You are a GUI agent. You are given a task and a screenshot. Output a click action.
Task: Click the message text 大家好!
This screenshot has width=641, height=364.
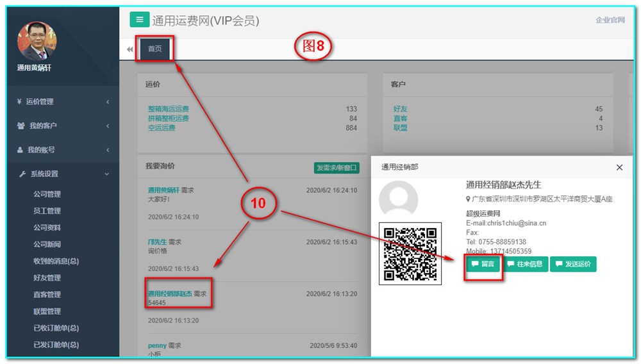pyautogui.click(x=158, y=199)
